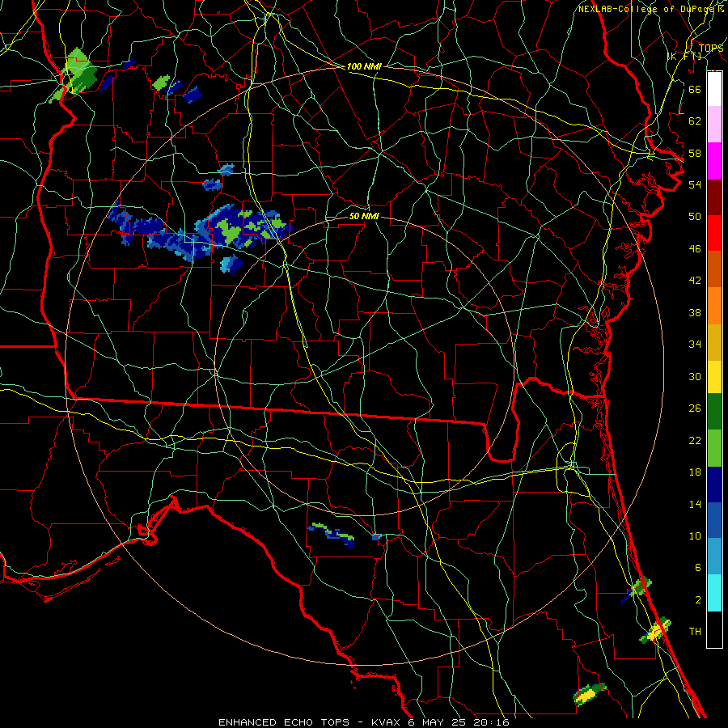Click the large green-cored echo cluster inside 100 NMI ring

pos(243,227)
